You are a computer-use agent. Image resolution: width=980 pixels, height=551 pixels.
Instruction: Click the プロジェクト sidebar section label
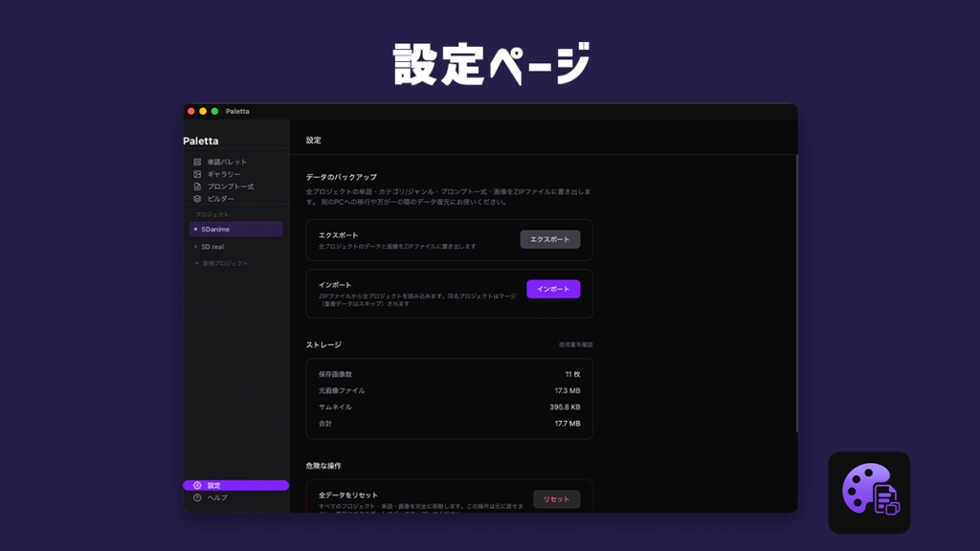212,214
